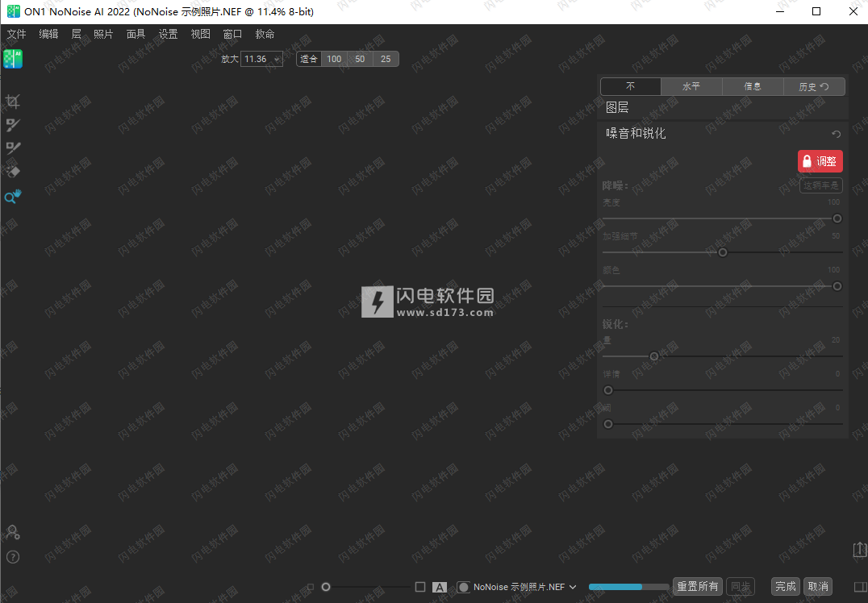868x603 pixels.
Task: Select the Crop tool
Action: click(13, 102)
